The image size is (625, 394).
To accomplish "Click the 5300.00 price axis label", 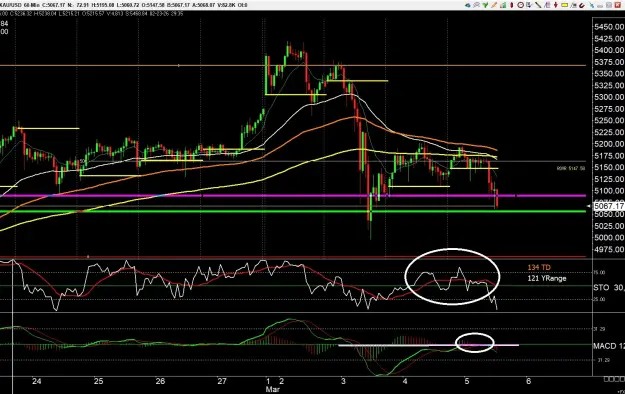I will click(609, 97).
